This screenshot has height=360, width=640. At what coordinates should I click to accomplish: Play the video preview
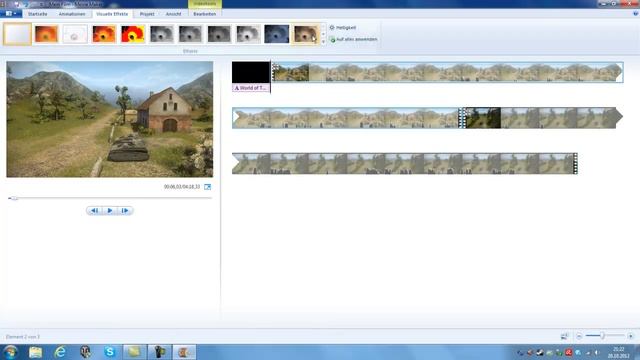tap(110, 211)
